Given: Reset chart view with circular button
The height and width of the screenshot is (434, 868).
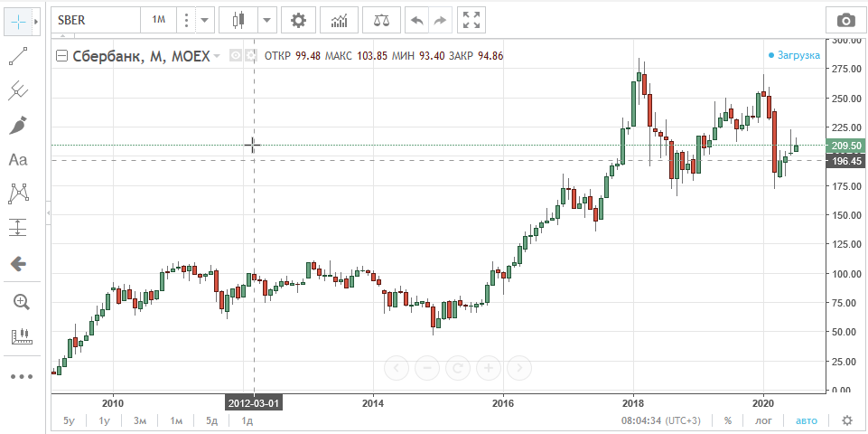Looking at the screenshot, I should [458, 367].
